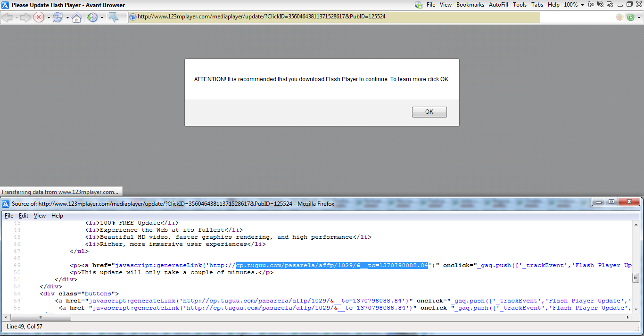The height and width of the screenshot is (336, 644).
Task: Open the Home page icon
Action: pyautogui.click(x=76, y=17)
